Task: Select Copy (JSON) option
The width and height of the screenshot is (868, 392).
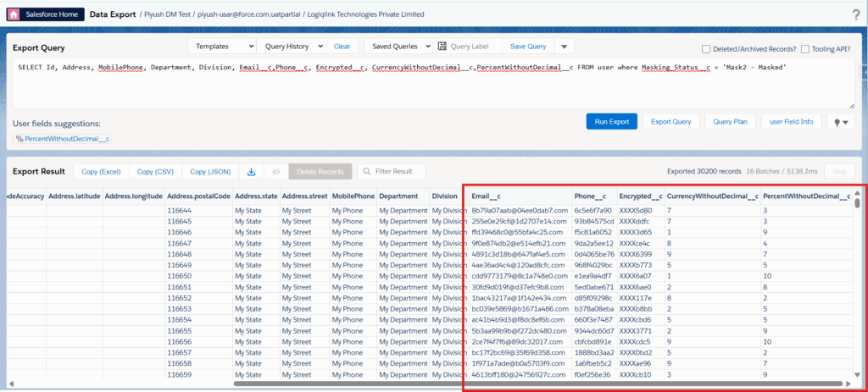Action: point(209,172)
